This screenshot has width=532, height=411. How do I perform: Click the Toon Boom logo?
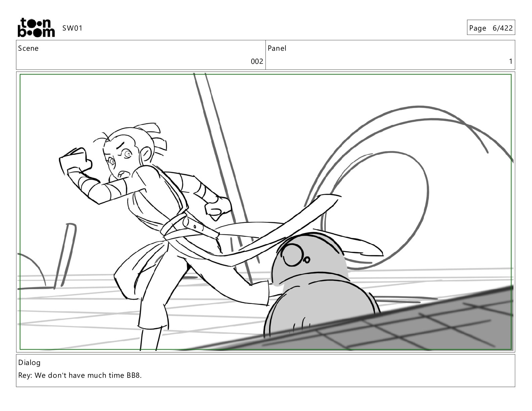click(x=36, y=28)
